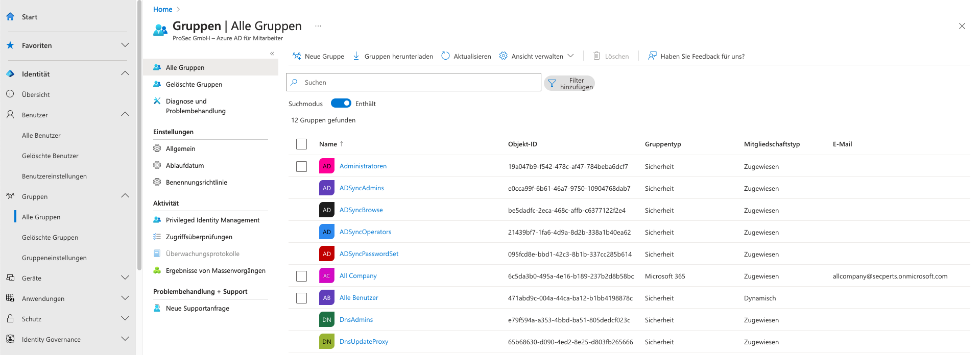This screenshot has width=980, height=355.
Task: Collapse the Benutzer section chevron
Action: 125,114
